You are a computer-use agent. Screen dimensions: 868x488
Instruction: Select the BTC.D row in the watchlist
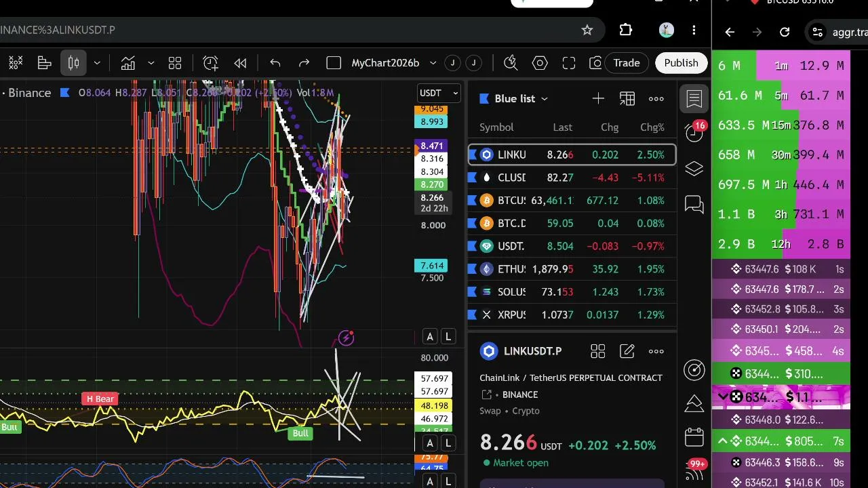(572, 224)
